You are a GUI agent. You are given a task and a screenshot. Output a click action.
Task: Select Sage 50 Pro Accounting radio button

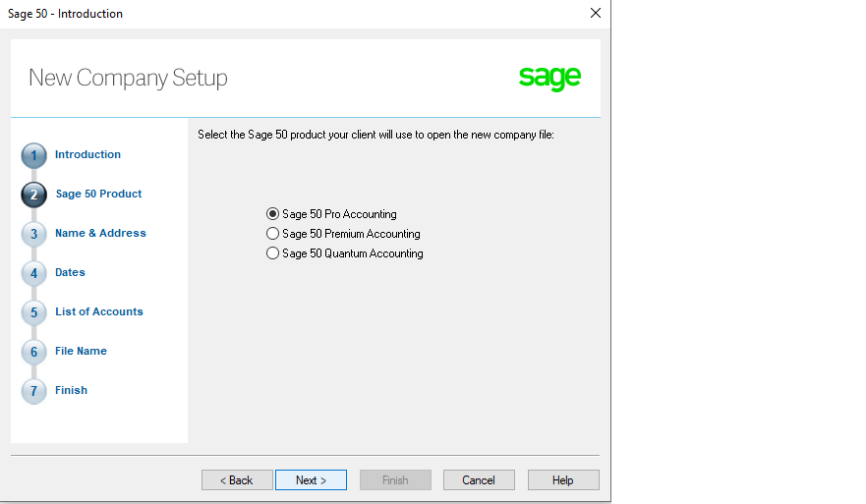[x=272, y=213]
